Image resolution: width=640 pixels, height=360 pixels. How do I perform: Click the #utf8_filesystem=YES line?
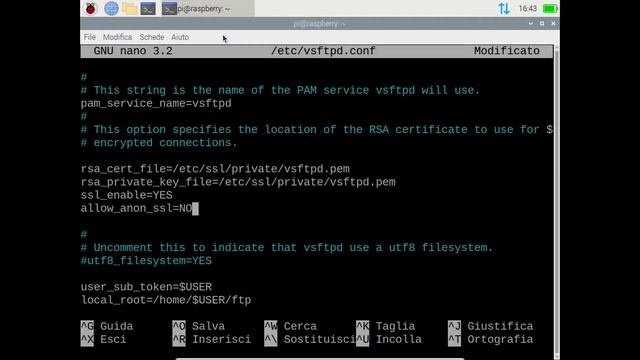coord(146,261)
